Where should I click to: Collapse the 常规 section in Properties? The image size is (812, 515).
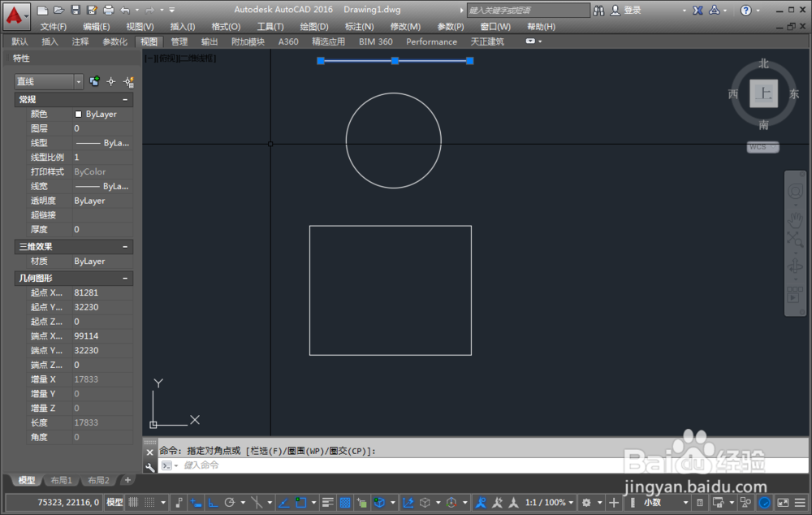coord(125,99)
